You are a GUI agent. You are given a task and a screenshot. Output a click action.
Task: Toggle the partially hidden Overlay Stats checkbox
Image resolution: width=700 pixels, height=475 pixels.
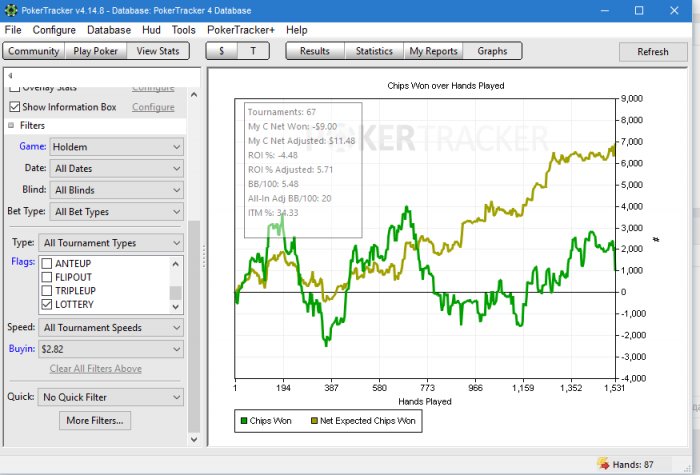coord(15,89)
